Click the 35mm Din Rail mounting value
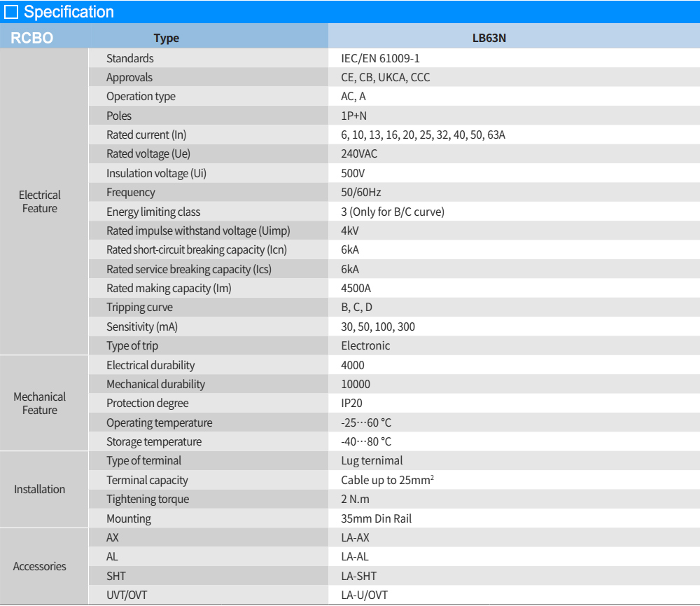The height and width of the screenshot is (606, 700). click(376, 518)
